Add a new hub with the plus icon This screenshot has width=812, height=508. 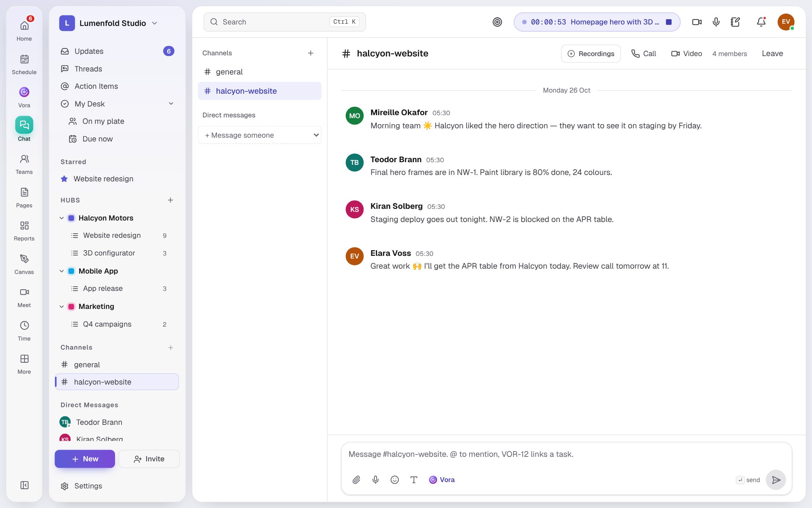point(170,200)
